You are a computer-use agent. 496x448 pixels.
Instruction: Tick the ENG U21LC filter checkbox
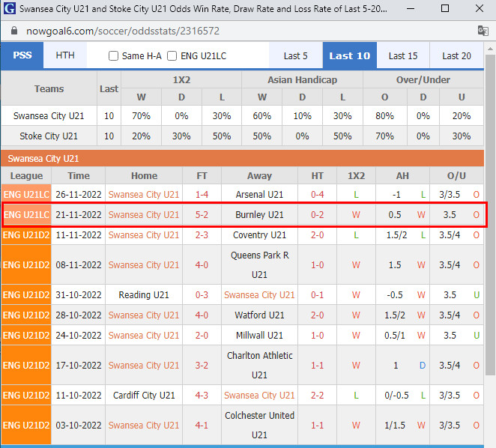[172, 55]
